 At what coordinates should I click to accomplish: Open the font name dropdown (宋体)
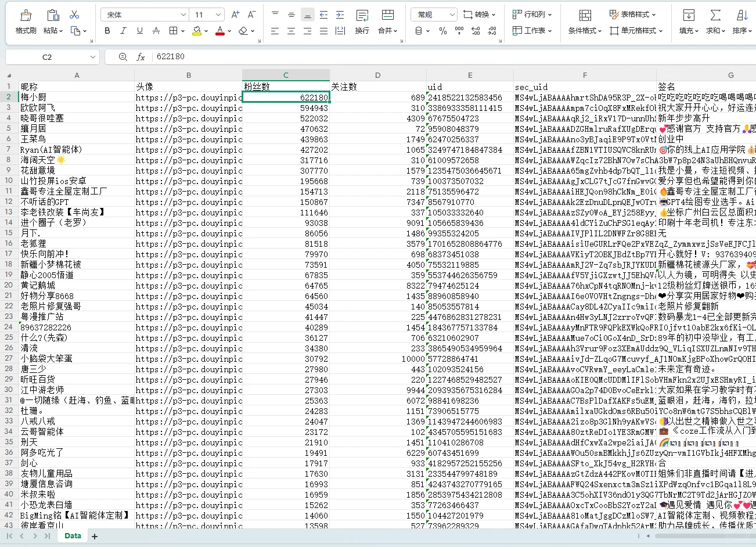[183, 15]
